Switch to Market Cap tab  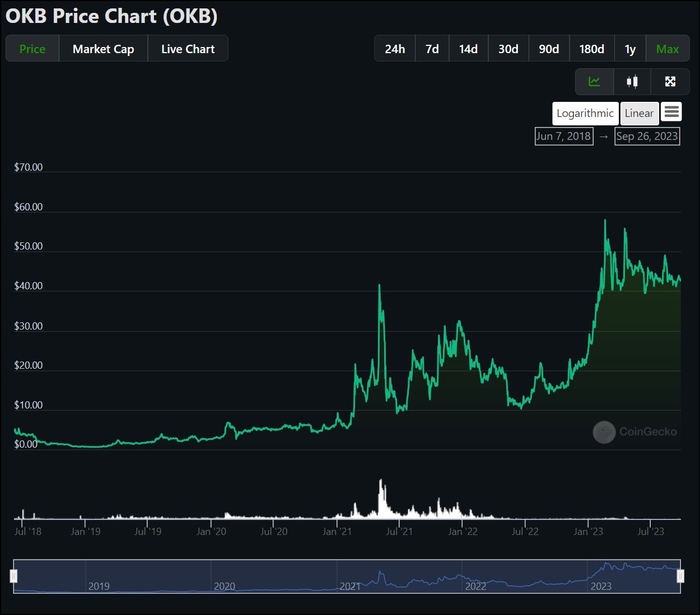103,49
